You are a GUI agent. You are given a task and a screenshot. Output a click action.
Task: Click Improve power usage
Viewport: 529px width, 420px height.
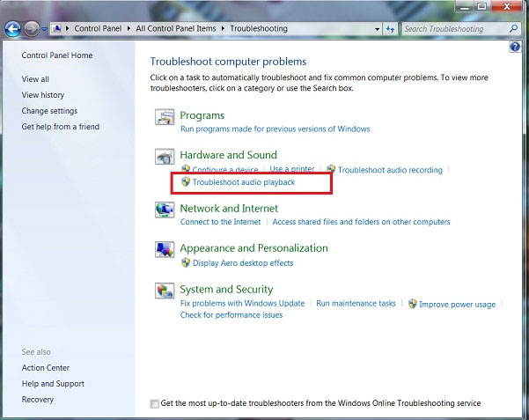(x=457, y=304)
